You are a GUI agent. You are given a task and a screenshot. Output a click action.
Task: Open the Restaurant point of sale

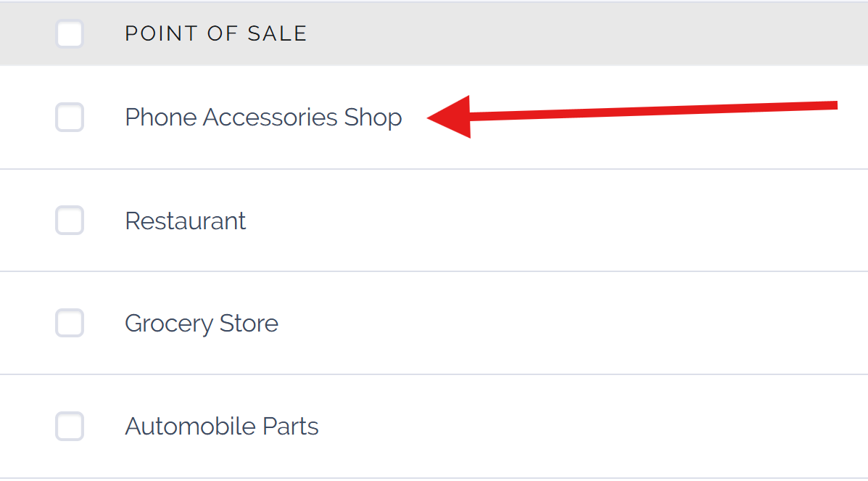coord(185,221)
